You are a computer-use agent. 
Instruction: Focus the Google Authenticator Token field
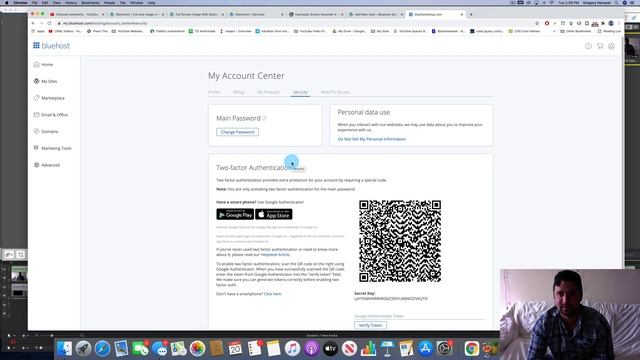pos(420,316)
